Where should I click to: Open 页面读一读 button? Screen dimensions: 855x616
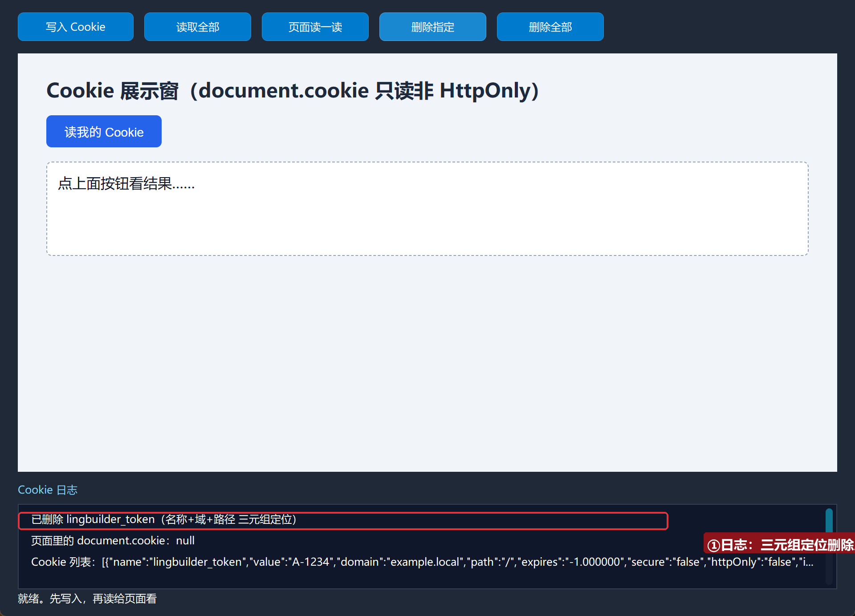pyautogui.click(x=315, y=27)
